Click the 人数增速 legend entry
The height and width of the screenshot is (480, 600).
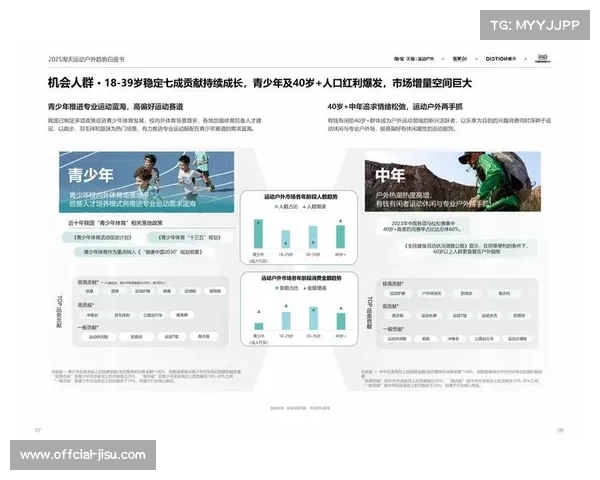click(x=314, y=207)
